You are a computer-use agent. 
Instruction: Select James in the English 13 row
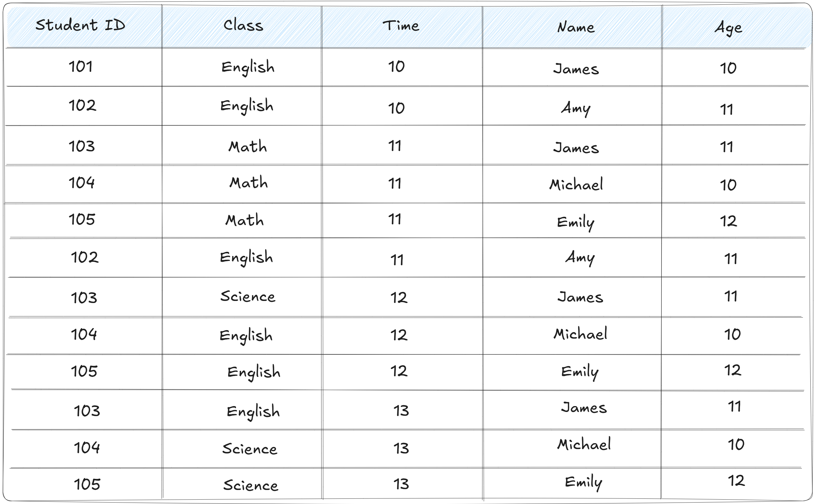(584, 408)
